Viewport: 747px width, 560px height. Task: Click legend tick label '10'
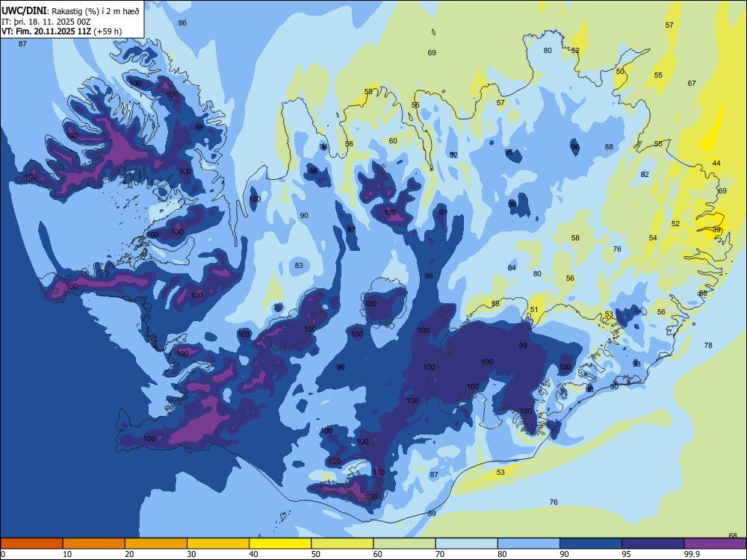coord(67,554)
